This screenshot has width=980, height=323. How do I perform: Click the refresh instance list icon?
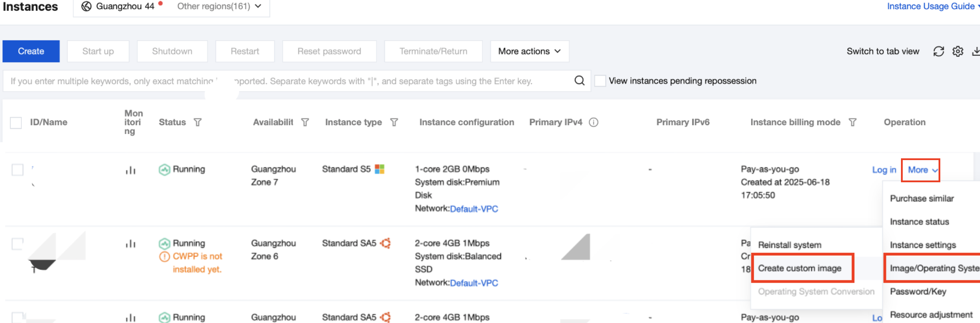point(938,51)
